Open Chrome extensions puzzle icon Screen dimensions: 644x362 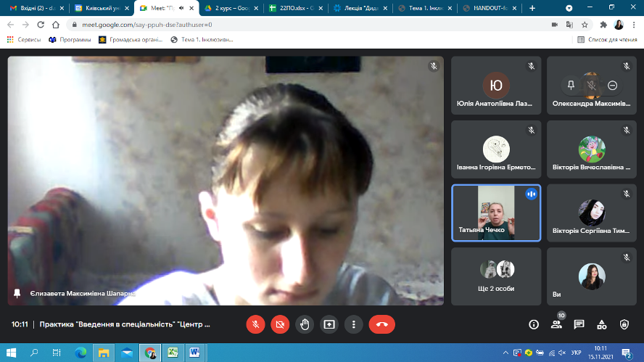click(x=603, y=25)
